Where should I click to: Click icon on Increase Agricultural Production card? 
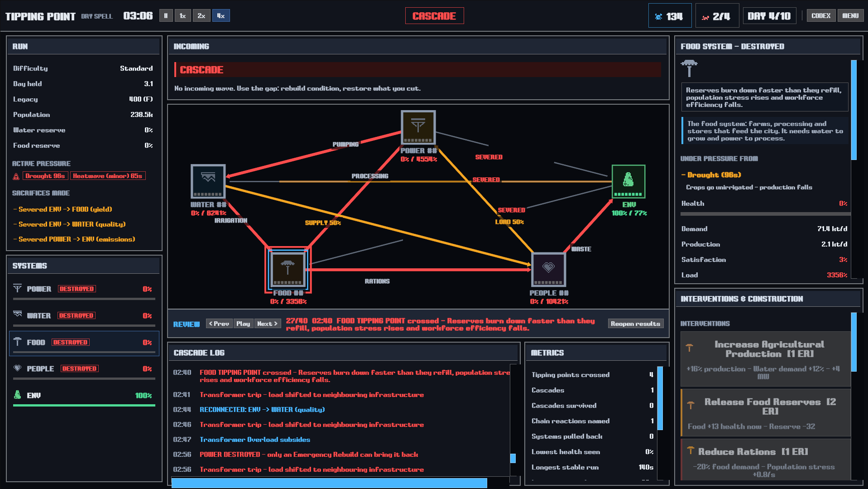689,347
